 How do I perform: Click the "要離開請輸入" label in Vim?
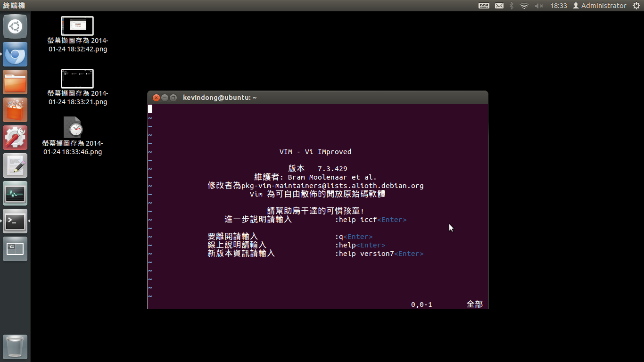pyautogui.click(x=233, y=237)
